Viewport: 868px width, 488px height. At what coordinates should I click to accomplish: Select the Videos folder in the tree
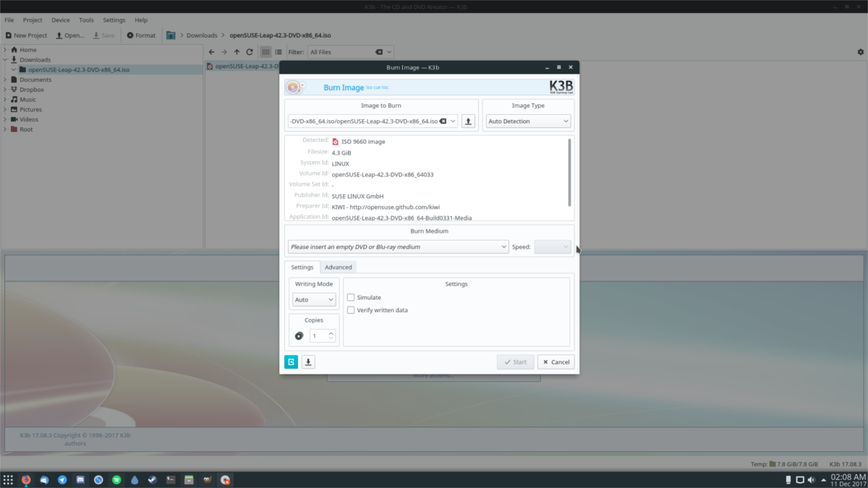coord(29,119)
